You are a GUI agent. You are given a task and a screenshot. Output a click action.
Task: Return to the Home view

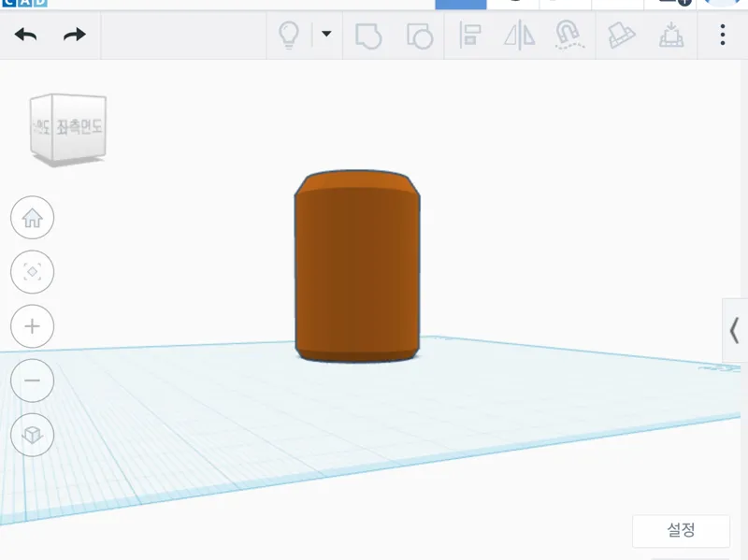[x=33, y=218]
